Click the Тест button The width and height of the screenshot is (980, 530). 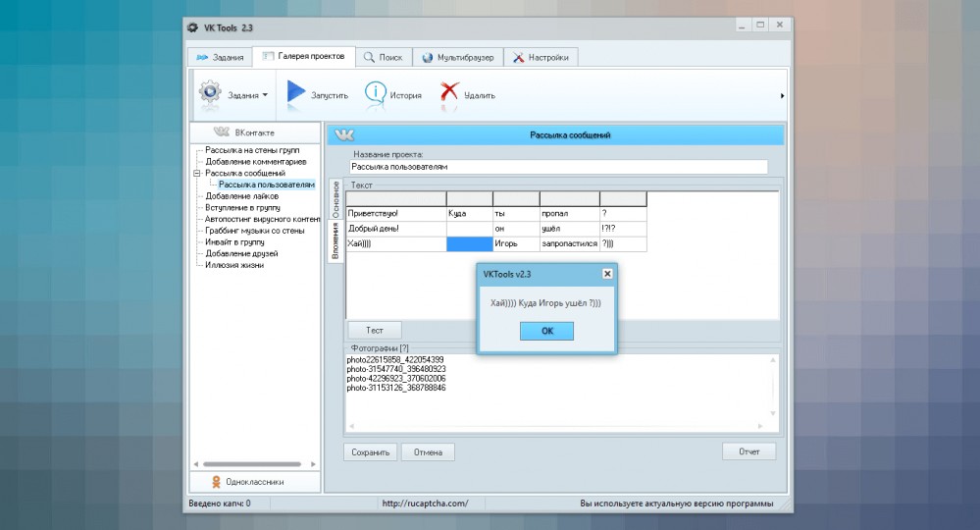pyautogui.click(x=375, y=330)
